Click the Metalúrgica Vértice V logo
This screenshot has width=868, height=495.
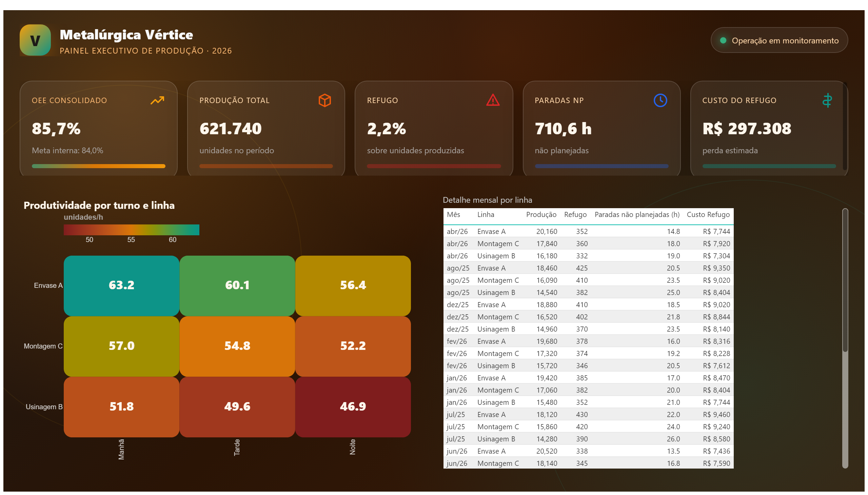35,40
